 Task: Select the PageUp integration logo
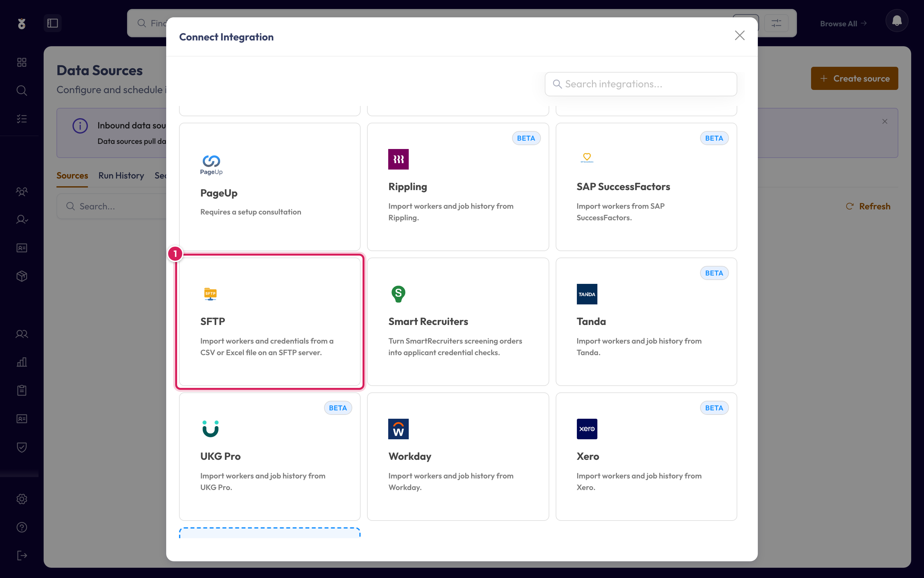pyautogui.click(x=211, y=165)
